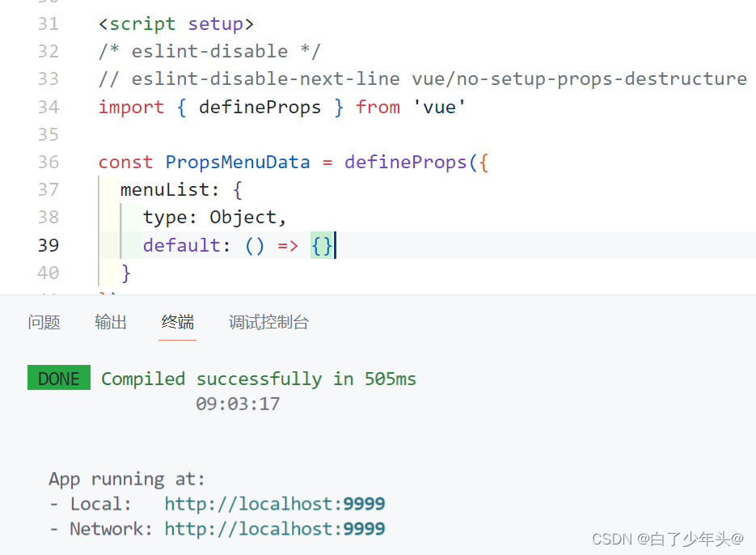Click the menuList property on line 37

[163, 189]
